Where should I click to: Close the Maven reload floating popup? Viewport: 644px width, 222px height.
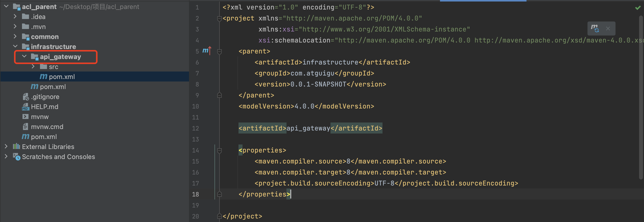click(x=608, y=29)
